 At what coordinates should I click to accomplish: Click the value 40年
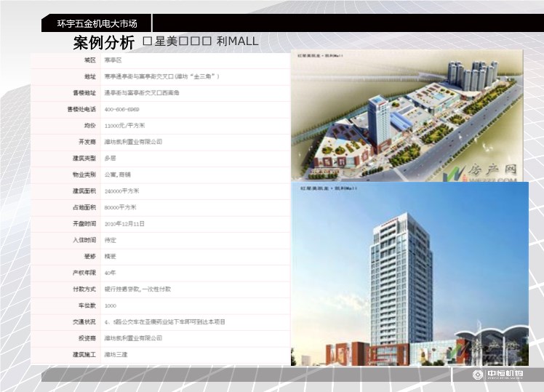(x=111, y=273)
